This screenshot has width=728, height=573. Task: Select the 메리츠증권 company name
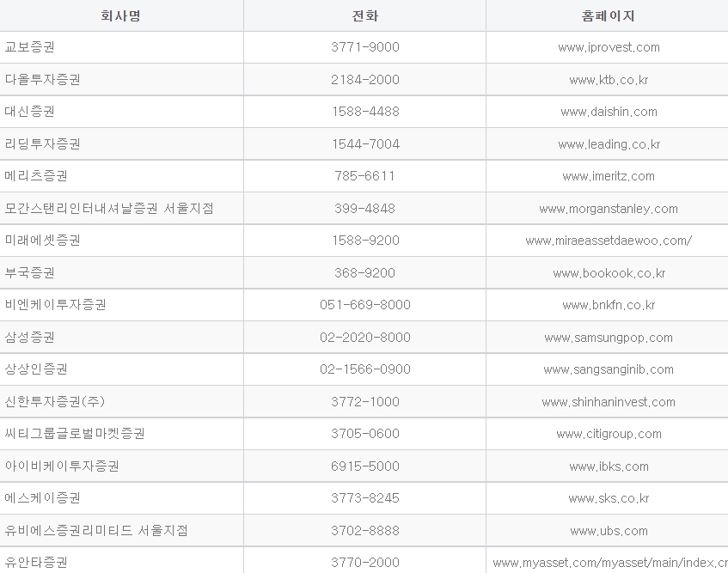point(36,176)
